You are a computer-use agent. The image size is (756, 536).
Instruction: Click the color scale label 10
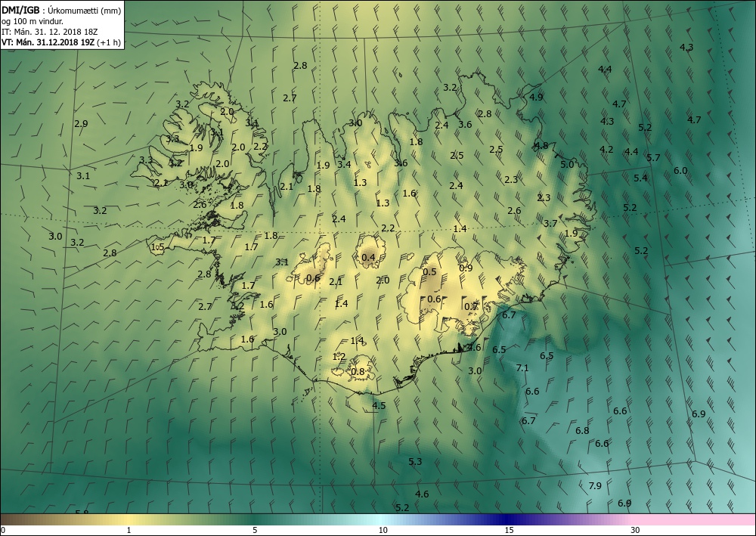pyautogui.click(x=383, y=530)
